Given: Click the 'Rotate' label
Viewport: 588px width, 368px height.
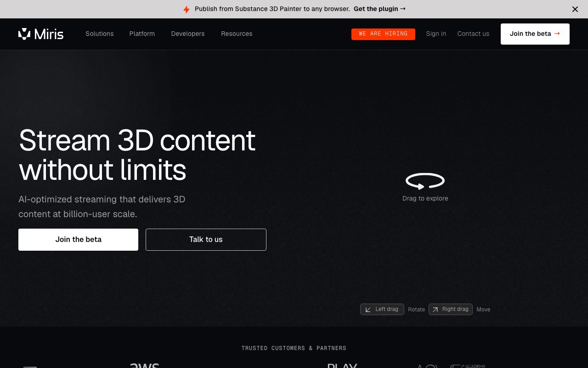Looking at the screenshot, I should (x=417, y=310).
